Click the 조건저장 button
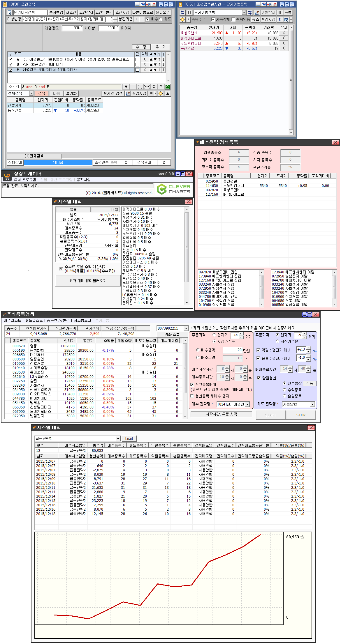 click(122, 13)
